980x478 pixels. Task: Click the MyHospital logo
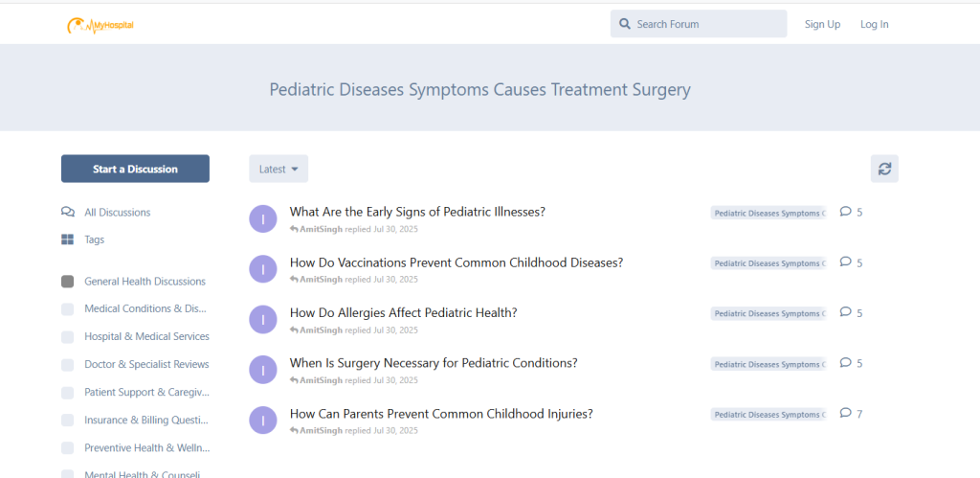[x=100, y=25]
